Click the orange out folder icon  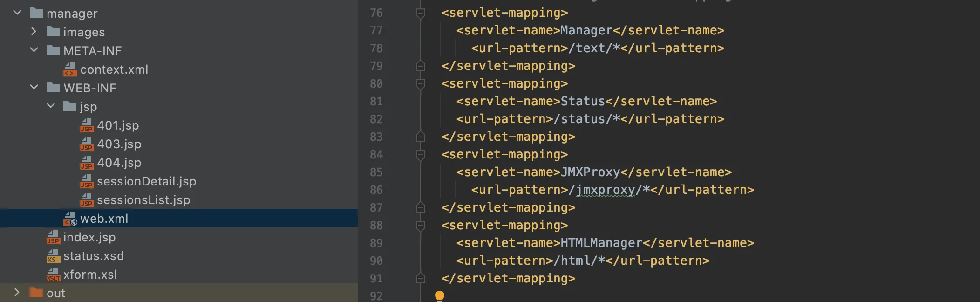36,292
